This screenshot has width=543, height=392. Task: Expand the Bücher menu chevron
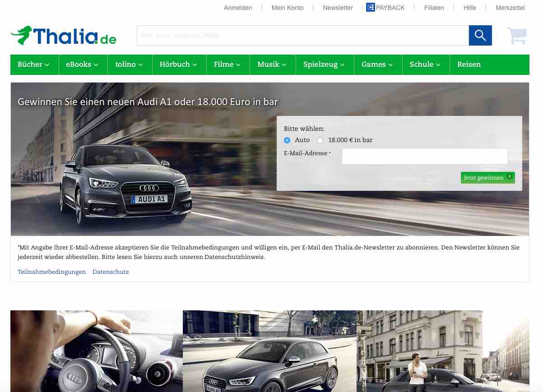pyautogui.click(x=47, y=65)
